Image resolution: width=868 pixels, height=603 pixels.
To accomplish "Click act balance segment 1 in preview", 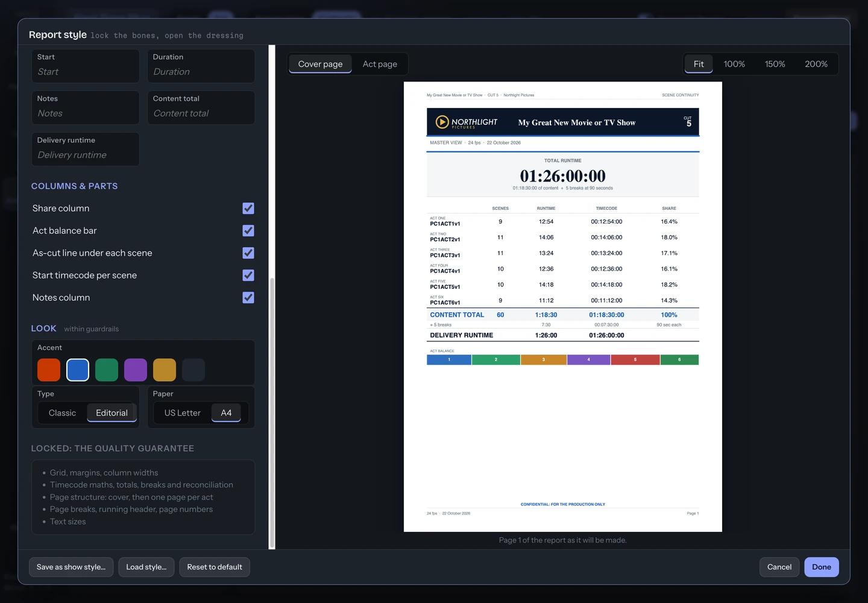I will tap(449, 360).
